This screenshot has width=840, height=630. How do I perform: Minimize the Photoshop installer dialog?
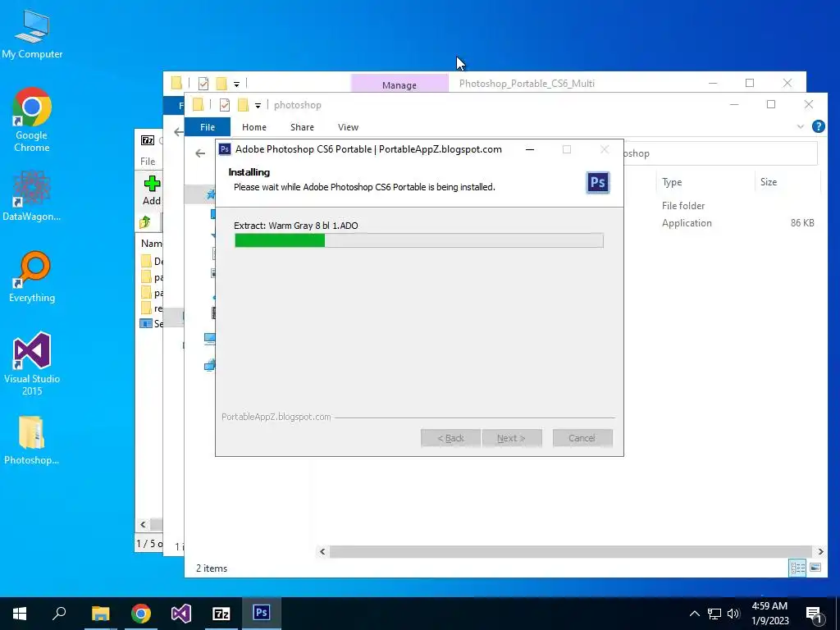pyautogui.click(x=530, y=149)
